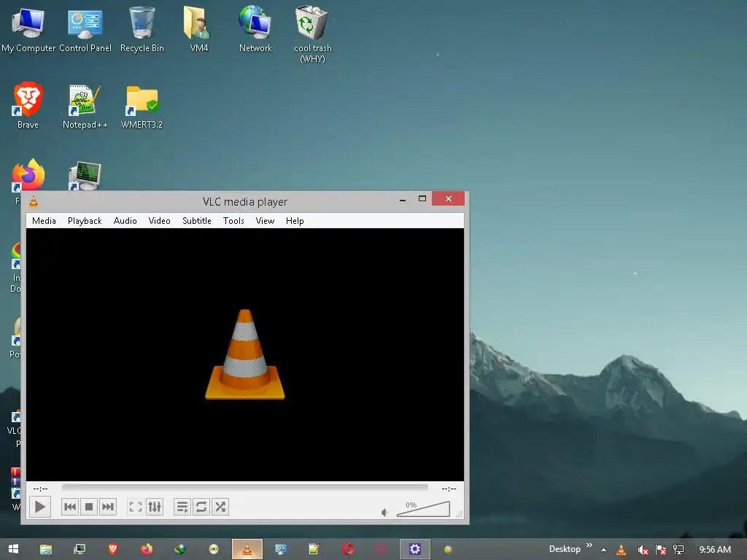
Task: Minimize the VLC media player window
Action: point(403,200)
